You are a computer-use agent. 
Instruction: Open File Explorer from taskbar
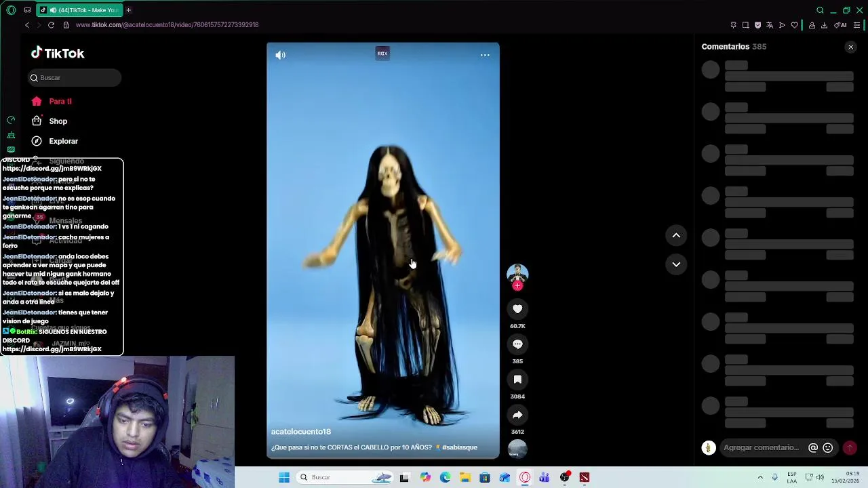[x=465, y=477]
